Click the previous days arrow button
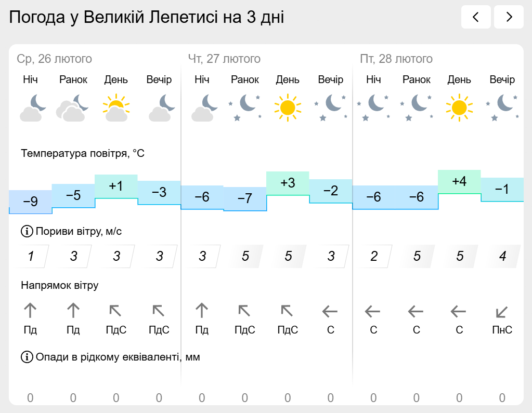The image size is (532, 413). [x=476, y=17]
